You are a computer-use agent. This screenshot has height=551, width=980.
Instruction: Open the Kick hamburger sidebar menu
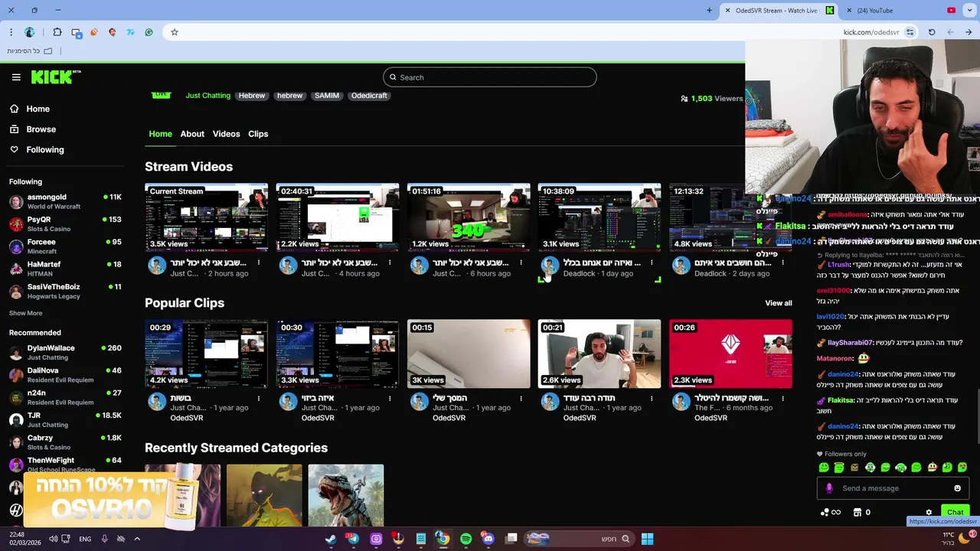coord(16,77)
